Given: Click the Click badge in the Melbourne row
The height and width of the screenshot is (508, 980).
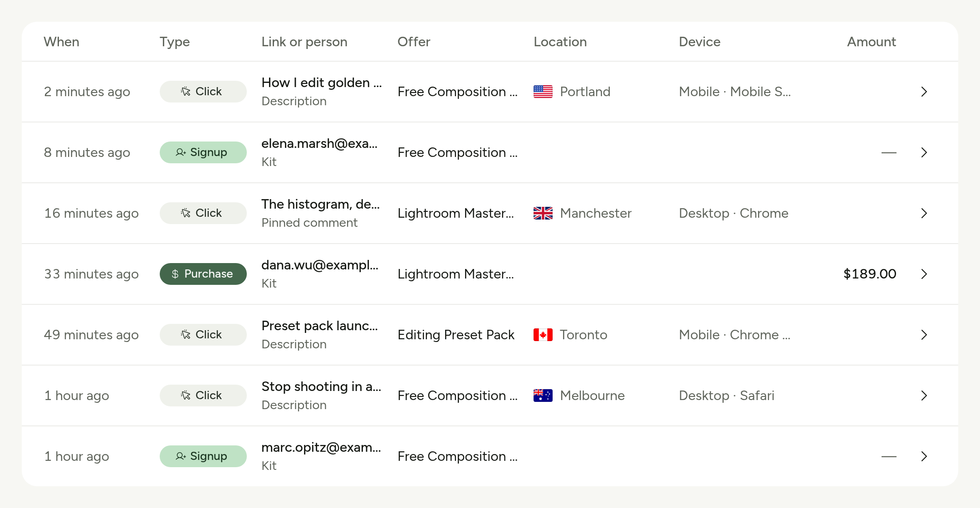Looking at the screenshot, I should [203, 396].
